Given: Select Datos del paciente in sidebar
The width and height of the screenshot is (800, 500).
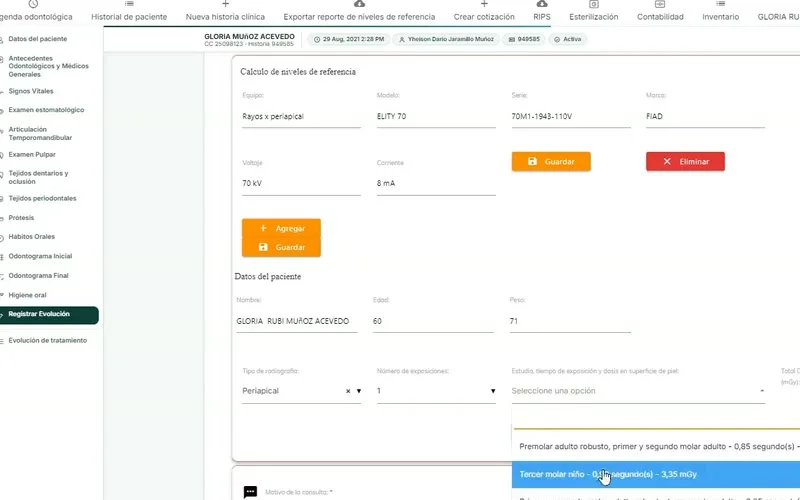Looking at the screenshot, I should (38, 39).
